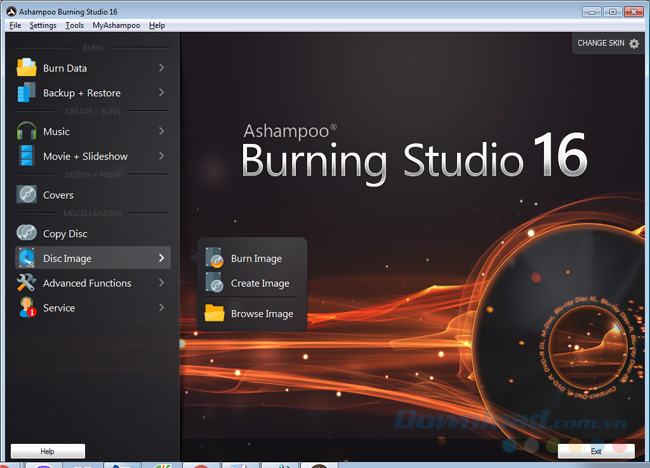Choose Create Image from the submenu
The height and width of the screenshot is (468, 650).
(x=259, y=283)
